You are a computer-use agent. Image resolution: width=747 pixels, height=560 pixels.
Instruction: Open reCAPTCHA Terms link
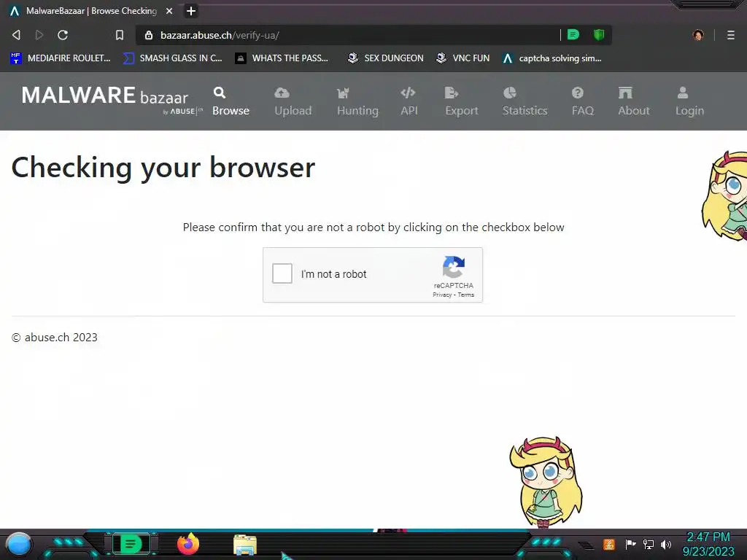pyautogui.click(x=466, y=295)
